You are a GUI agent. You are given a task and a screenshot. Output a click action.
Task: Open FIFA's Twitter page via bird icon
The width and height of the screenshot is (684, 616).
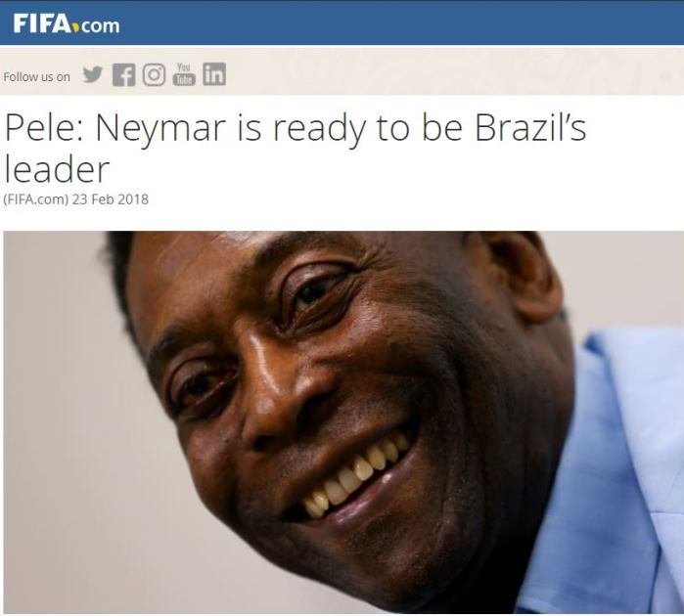click(x=93, y=74)
